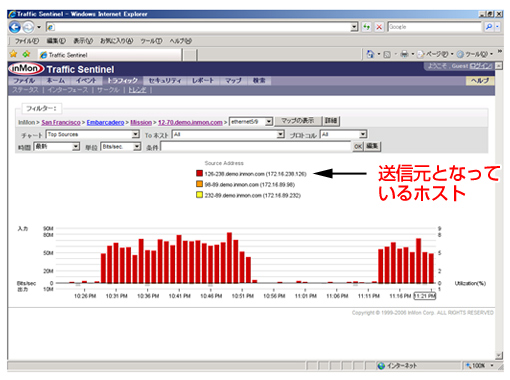This screenshot has height=380, width=510.
Task: Click the 11:21 PM timeline label
Action: (425, 296)
